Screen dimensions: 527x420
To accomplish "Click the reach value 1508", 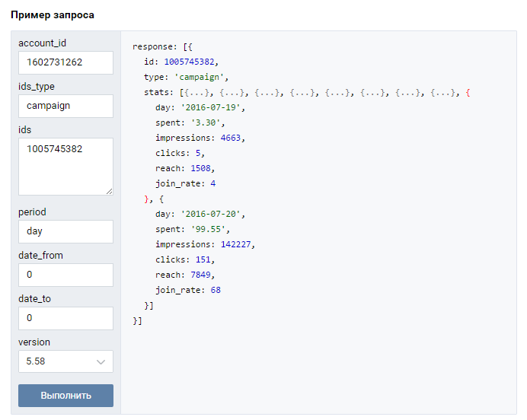I will (x=200, y=168).
